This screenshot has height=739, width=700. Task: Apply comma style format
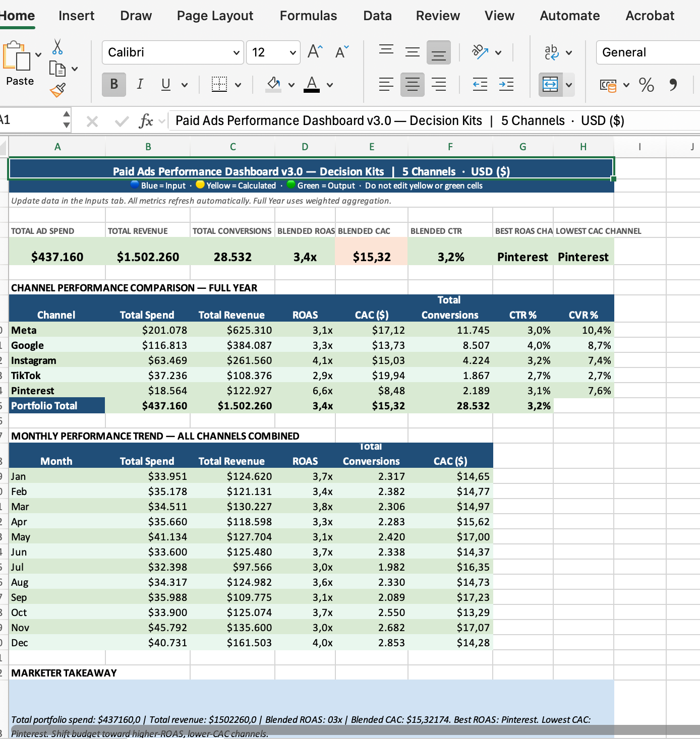pyautogui.click(x=673, y=84)
